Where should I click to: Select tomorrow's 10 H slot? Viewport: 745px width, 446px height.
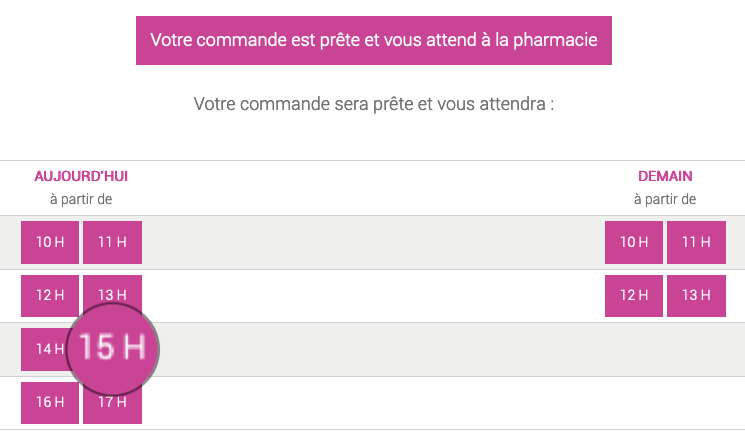click(x=634, y=242)
